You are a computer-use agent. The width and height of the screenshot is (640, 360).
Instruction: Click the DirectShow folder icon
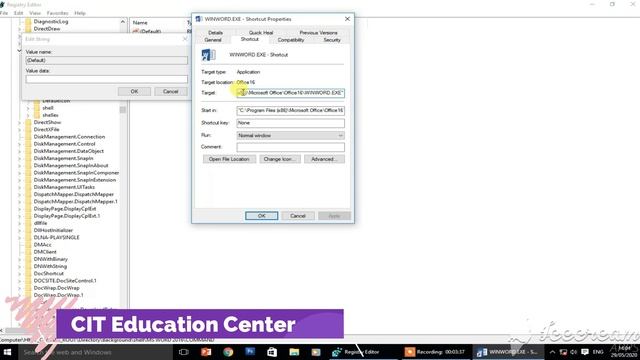(x=28, y=122)
